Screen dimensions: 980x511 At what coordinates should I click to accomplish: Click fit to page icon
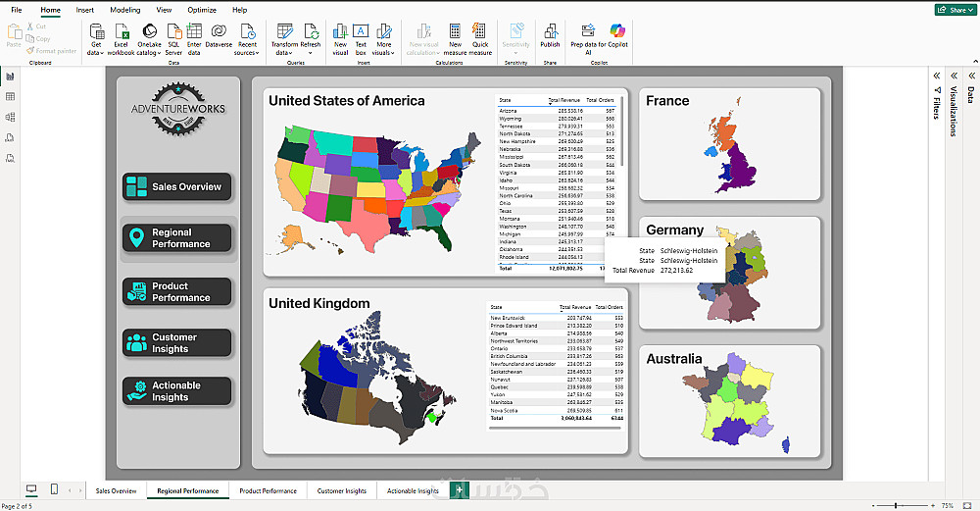[967, 505]
